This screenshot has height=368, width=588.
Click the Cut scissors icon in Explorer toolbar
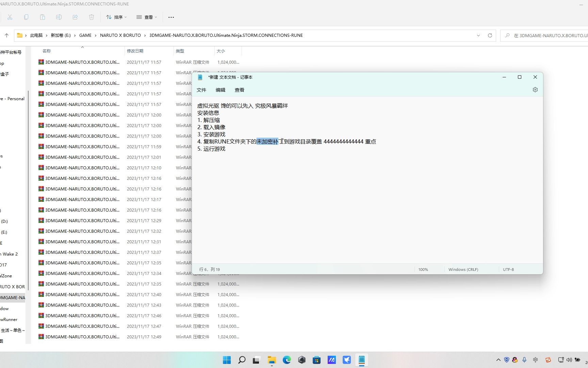click(10, 17)
